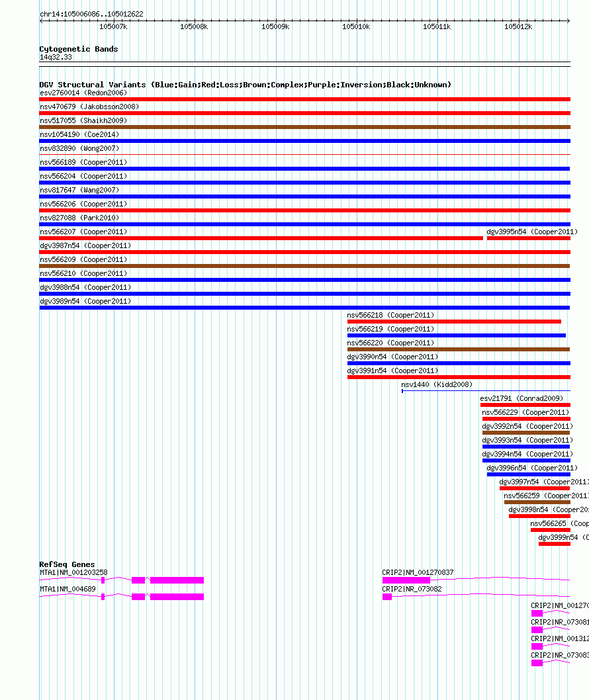Click MTA1|NM_004689 gene label

coord(68,589)
